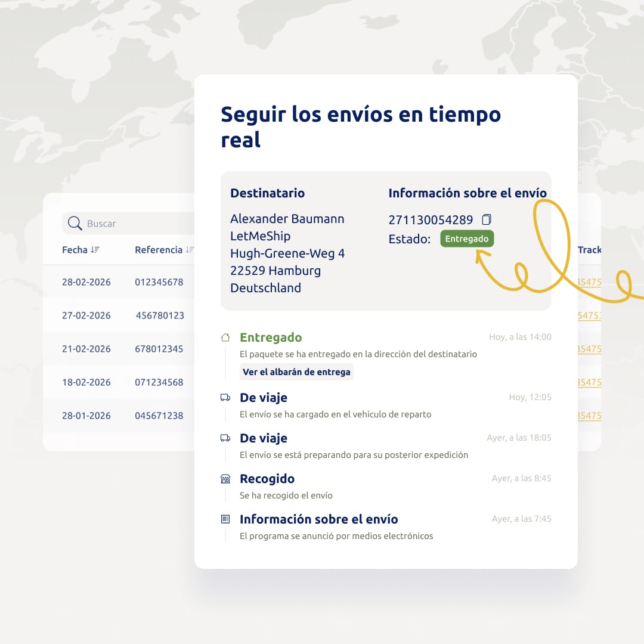Click the Entregado timeline heading
The height and width of the screenshot is (644, 644).
click(x=271, y=337)
